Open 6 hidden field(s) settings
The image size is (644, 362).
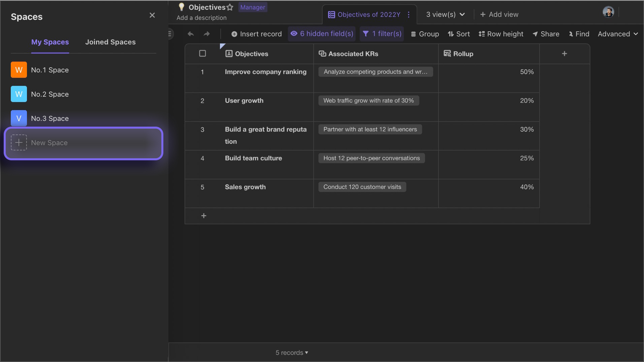[322, 34]
